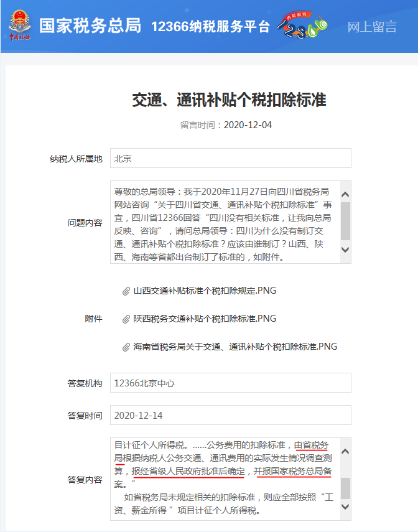Click the 答复机构 field showing 12366北京中心
The height and width of the screenshot is (532, 418).
tap(231, 383)
